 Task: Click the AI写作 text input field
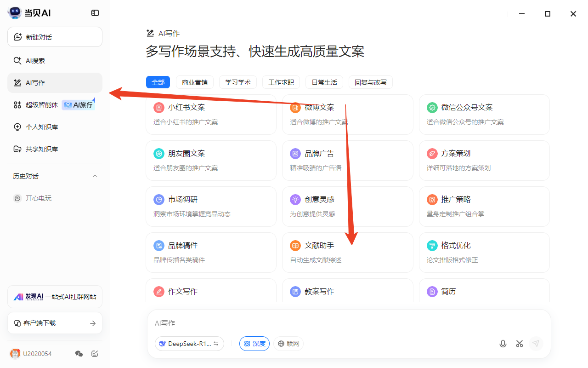pos(349,323)
